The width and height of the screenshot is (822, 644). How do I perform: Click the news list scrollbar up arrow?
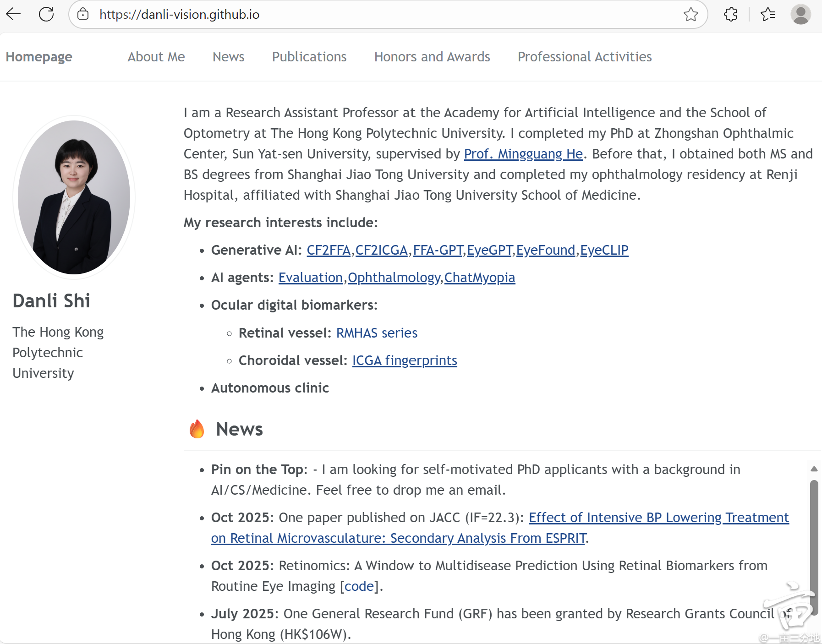pos(814,469)
